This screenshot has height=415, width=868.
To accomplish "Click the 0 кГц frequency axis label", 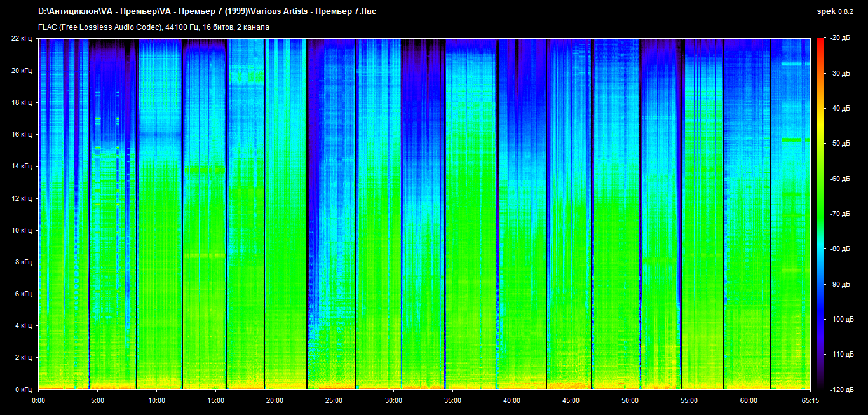I will coord(24,389).
